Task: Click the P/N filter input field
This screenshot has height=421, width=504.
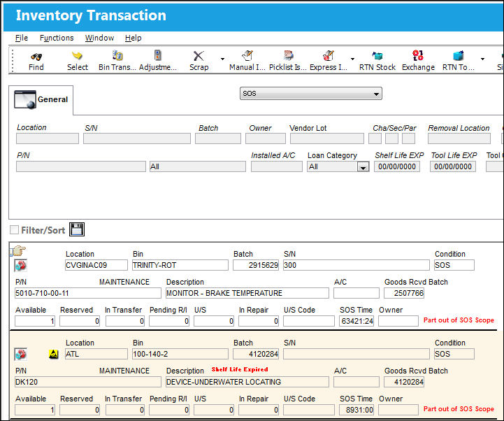Action: point(81,166)
